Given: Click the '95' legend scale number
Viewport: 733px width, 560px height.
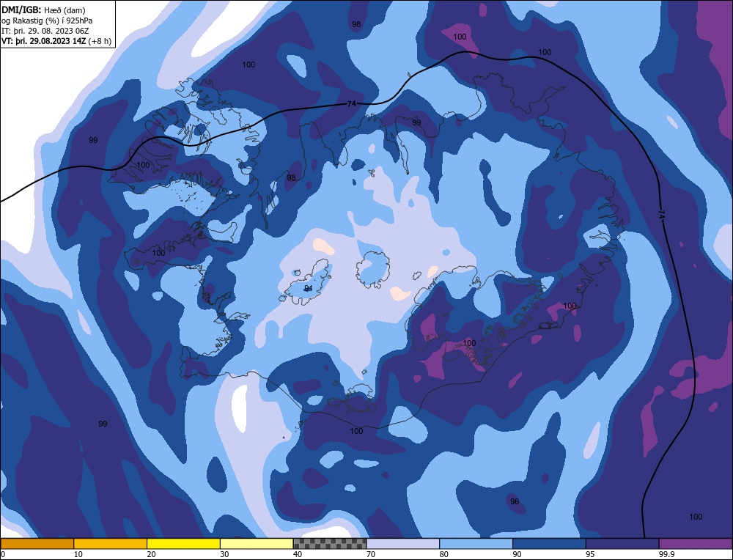Looking at the screenshot, I should pyautogui.click(x=590, y=554).
